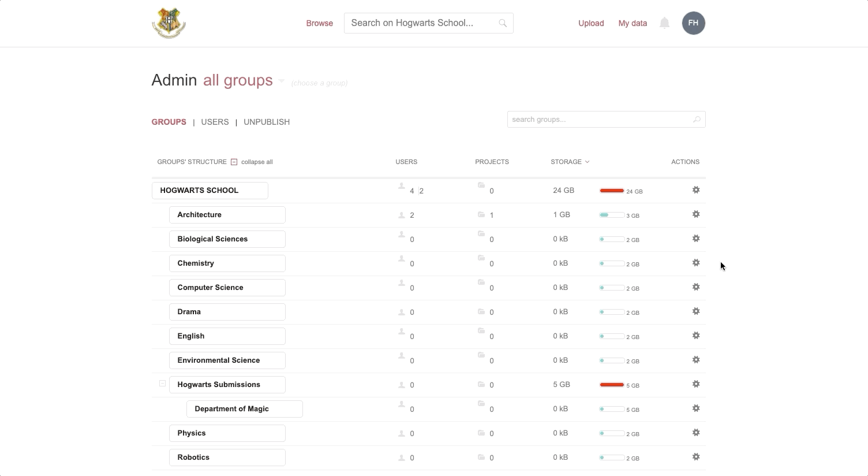Open settings gear for Department of Magic
This screenshot has height=476, width=868.
click(x=696, y=408)
